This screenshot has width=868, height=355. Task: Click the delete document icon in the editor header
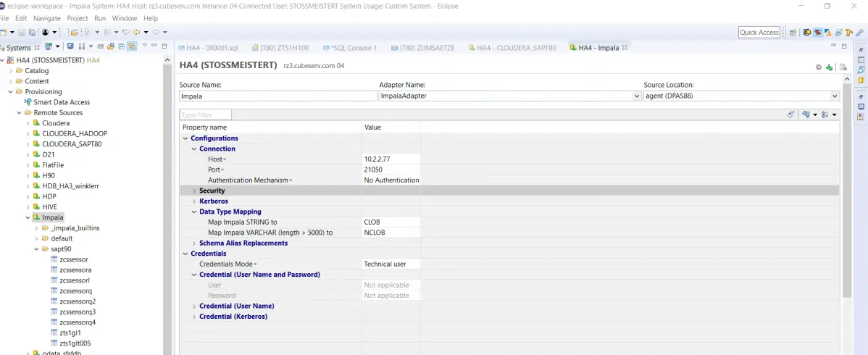tap(843, 67)
